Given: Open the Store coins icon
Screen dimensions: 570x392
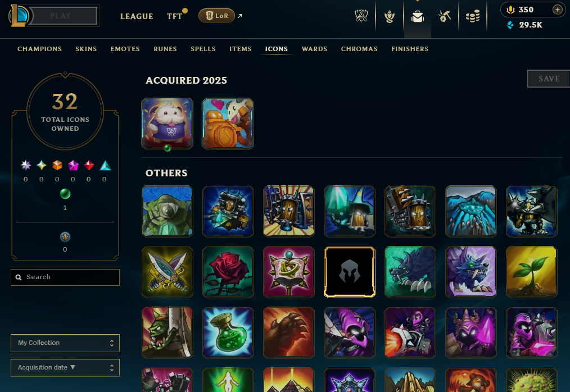Looking at the screenshot, I should click(x=473, y=16).
